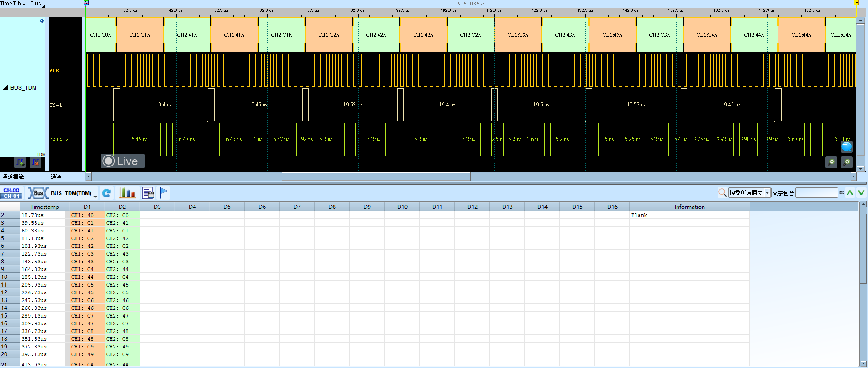
Task: Click the waveform horizontal scrollbar thumb
Action: coord(376,176)
